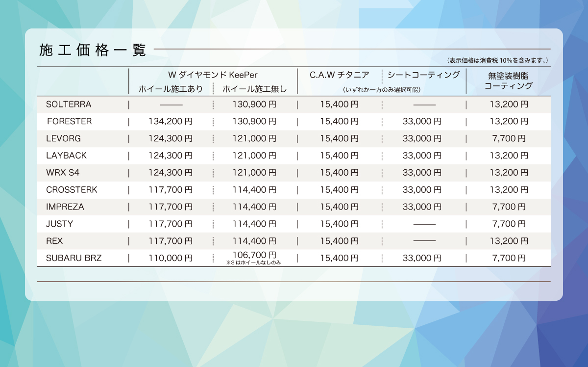Click REX's 13,200円 resin coating price

coord(509,241)
